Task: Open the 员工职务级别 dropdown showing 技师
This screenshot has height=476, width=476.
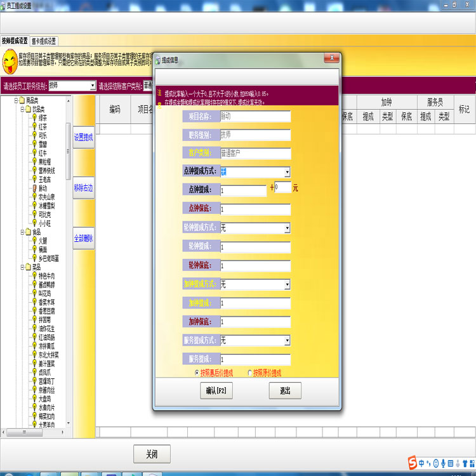Action: pos(93,86)
